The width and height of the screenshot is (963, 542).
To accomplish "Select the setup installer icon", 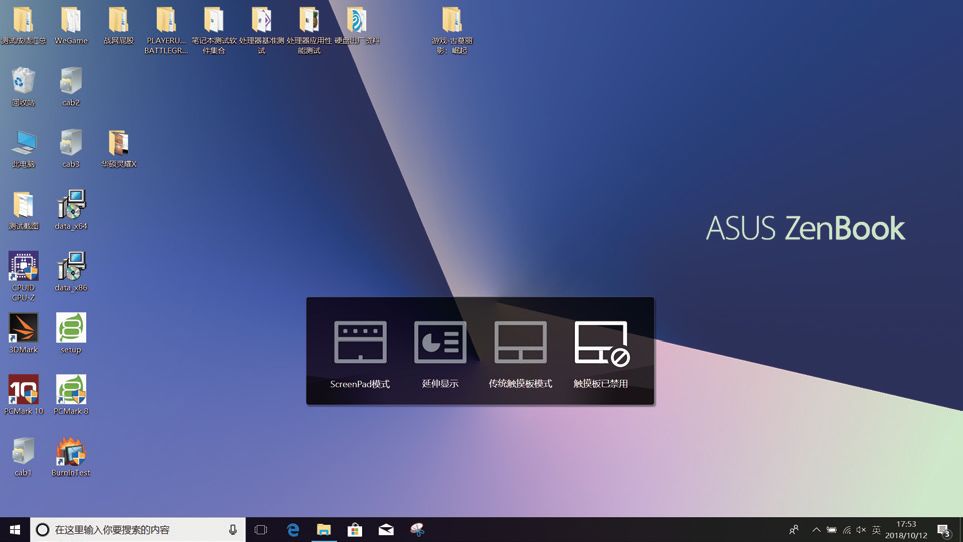I will point(71,333).
